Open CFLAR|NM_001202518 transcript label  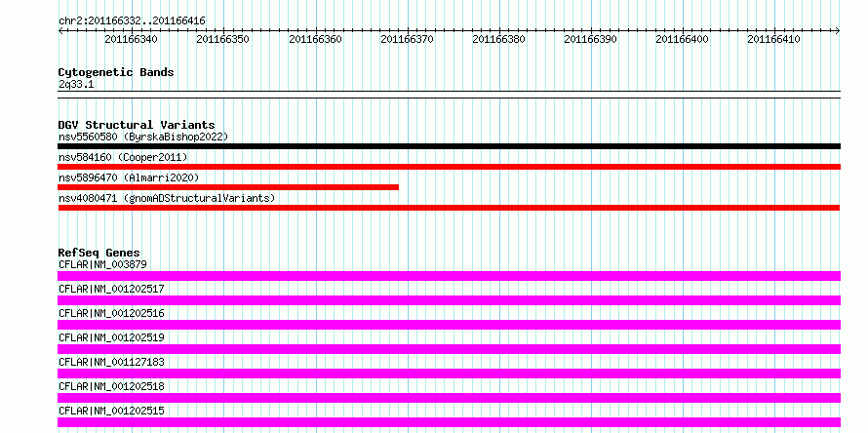111,386
